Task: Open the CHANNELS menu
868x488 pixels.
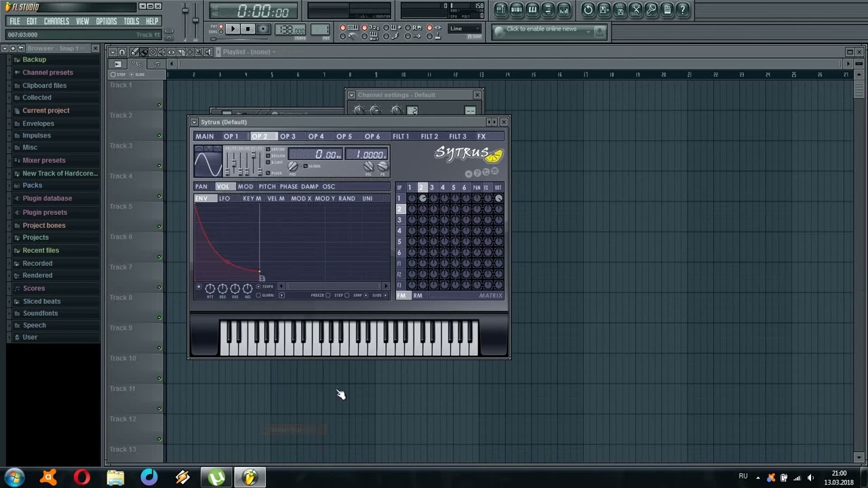Action: point(56,21)
